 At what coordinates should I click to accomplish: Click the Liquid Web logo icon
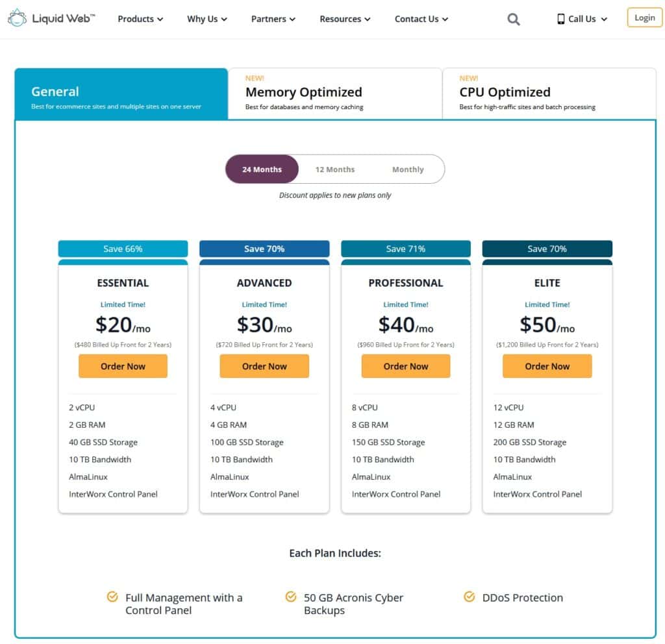pyautogui.click(x=17, y=18)
